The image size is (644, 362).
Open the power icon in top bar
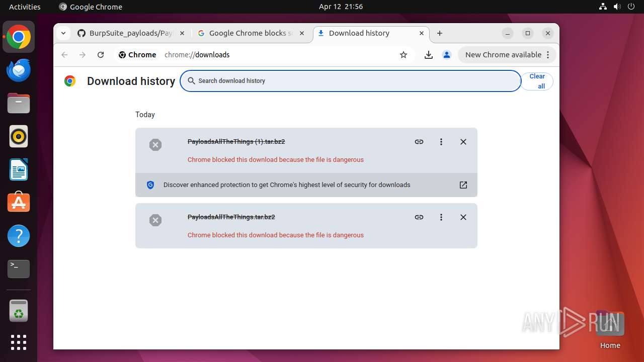(631, 7)
